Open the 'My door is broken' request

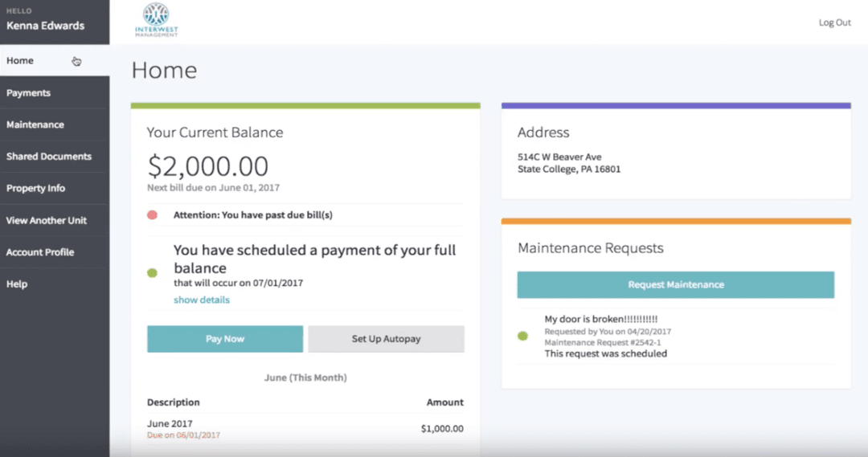(x=601, y=319)
